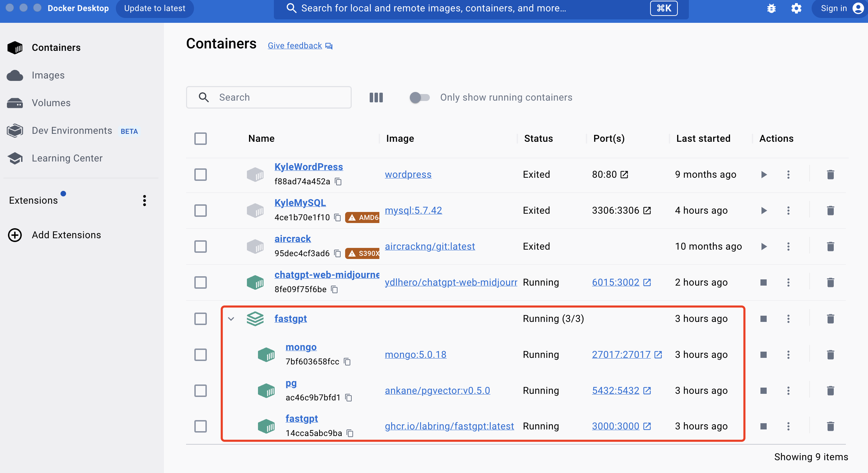Select the aircrack row checkbox
This screenshot has width=868, height=473.
click(201, 247)
